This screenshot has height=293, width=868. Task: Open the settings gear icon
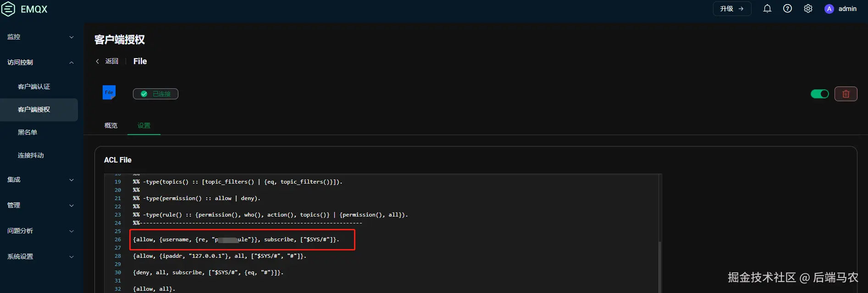coord(808,9)
